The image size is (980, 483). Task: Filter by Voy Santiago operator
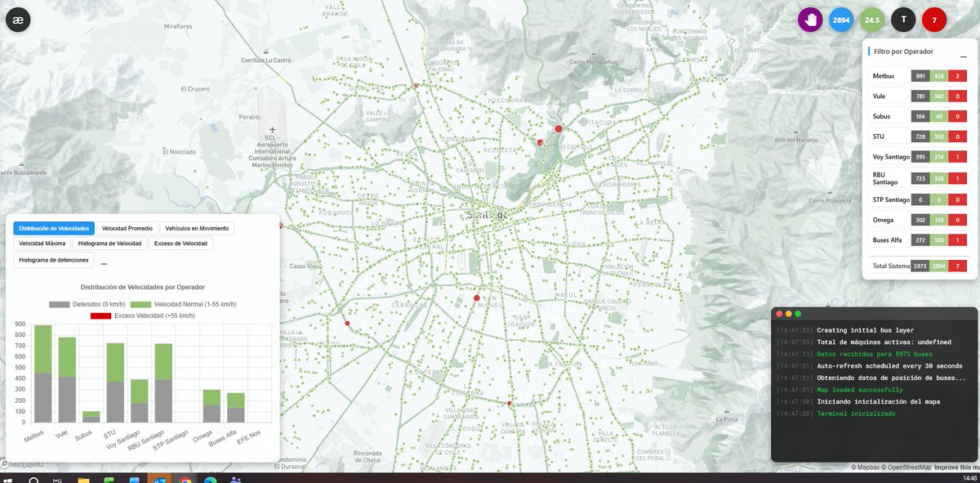click(x=920, y=156)
